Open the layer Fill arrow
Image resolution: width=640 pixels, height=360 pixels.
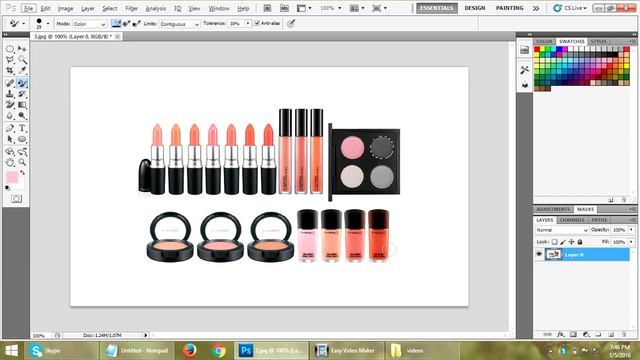click(631, 242)
